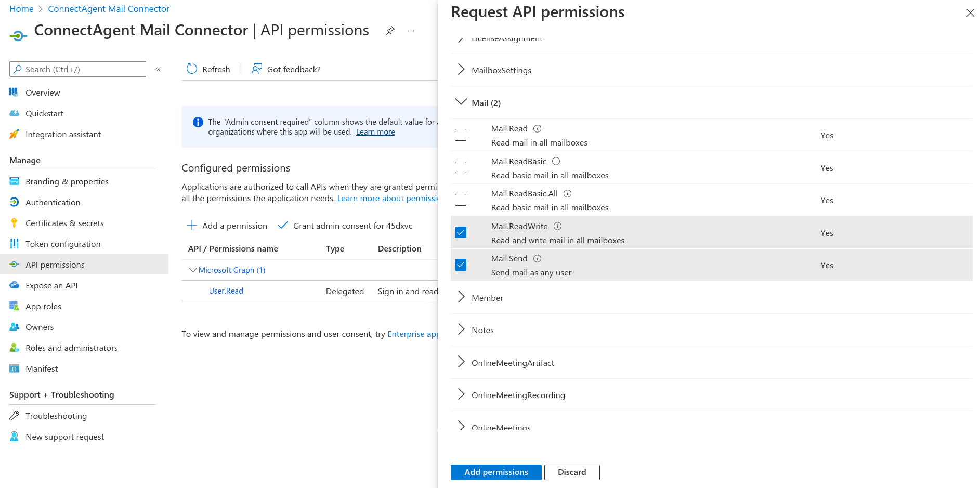Click the Got feedback icon
The width and height of the screenshot is (980, 488).
[257, 69]
